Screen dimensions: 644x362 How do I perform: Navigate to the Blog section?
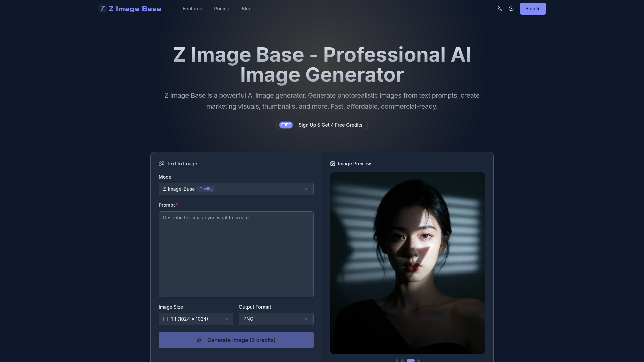(x=246, y=9)
